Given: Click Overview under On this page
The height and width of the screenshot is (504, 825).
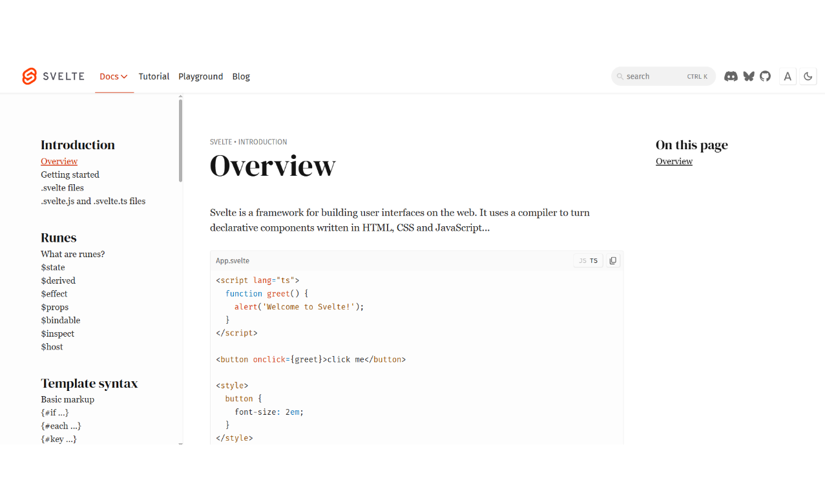Looking at the screenshot, I should (674, 162).
